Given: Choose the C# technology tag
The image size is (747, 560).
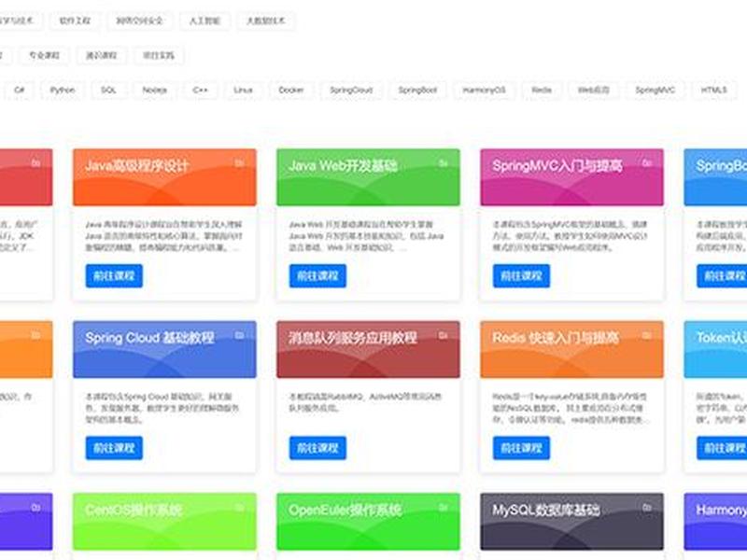Looking at the screenshot, I should click(19, 90).
